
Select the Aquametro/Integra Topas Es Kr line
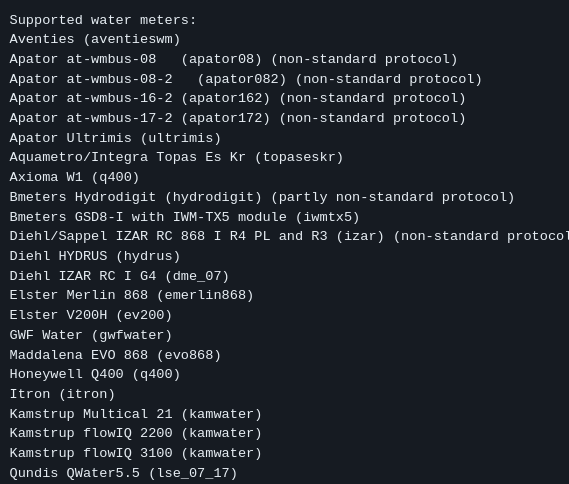(x=176, y=157)
